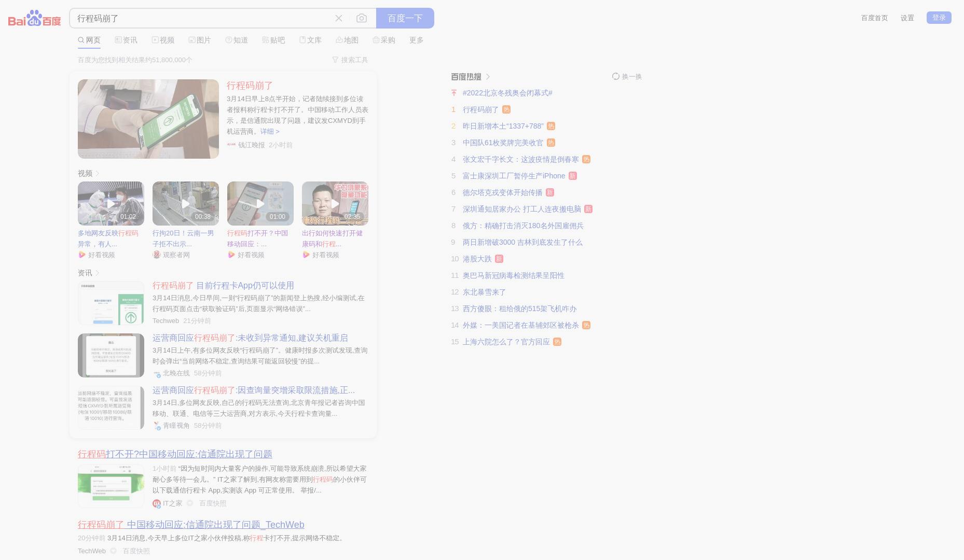Click the Baidu logo

[x=34, y=18]
